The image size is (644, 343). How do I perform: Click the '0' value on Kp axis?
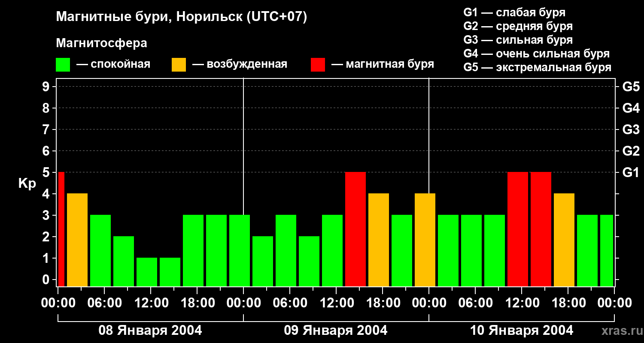47,280
